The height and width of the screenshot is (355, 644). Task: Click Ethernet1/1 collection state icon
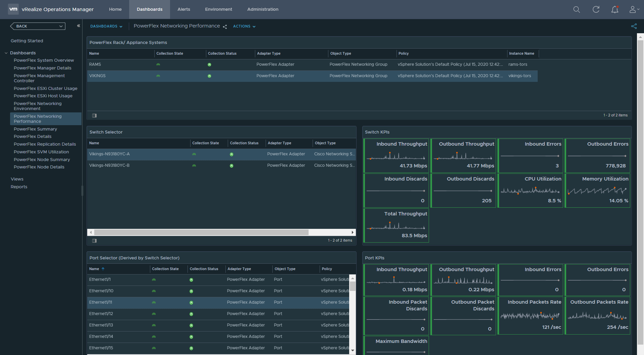click(154, 280)
